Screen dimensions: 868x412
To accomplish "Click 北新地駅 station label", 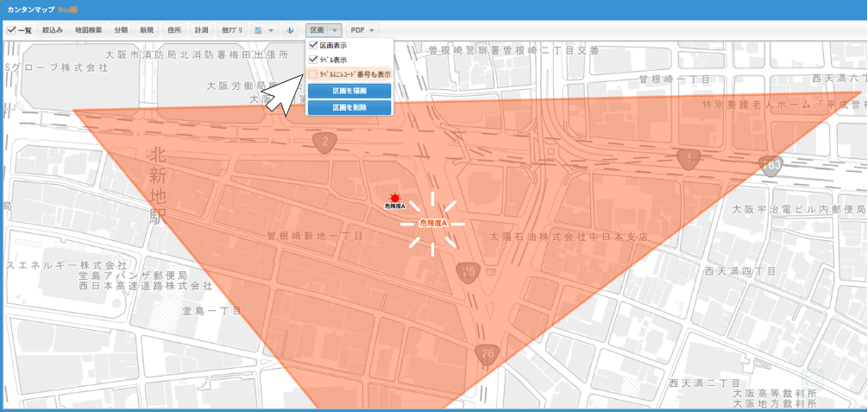I will [158, 187].
